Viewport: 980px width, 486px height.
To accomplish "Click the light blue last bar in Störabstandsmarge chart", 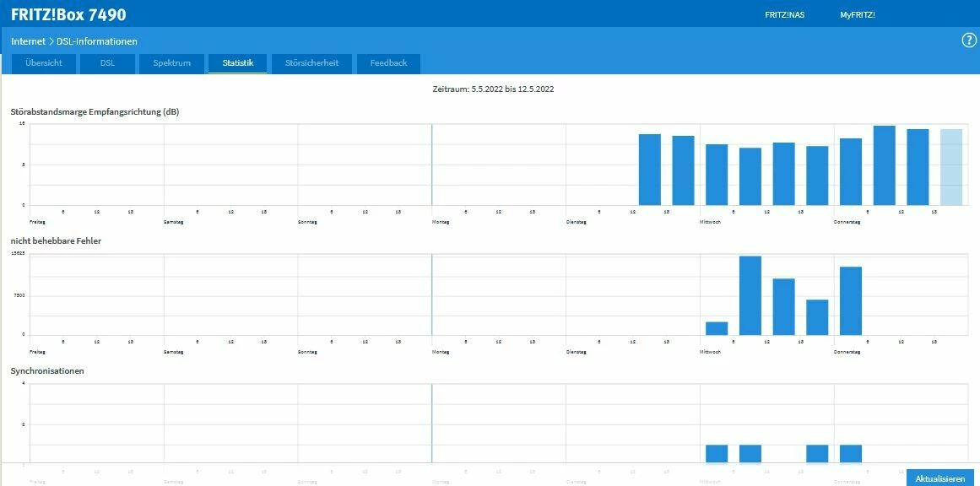I will coord(951,167).
